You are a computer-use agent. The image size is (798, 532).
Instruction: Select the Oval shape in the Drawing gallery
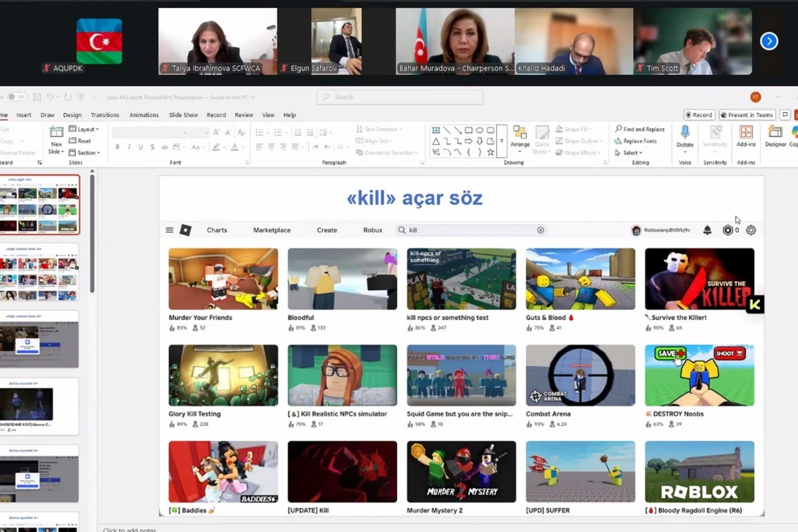479,129
